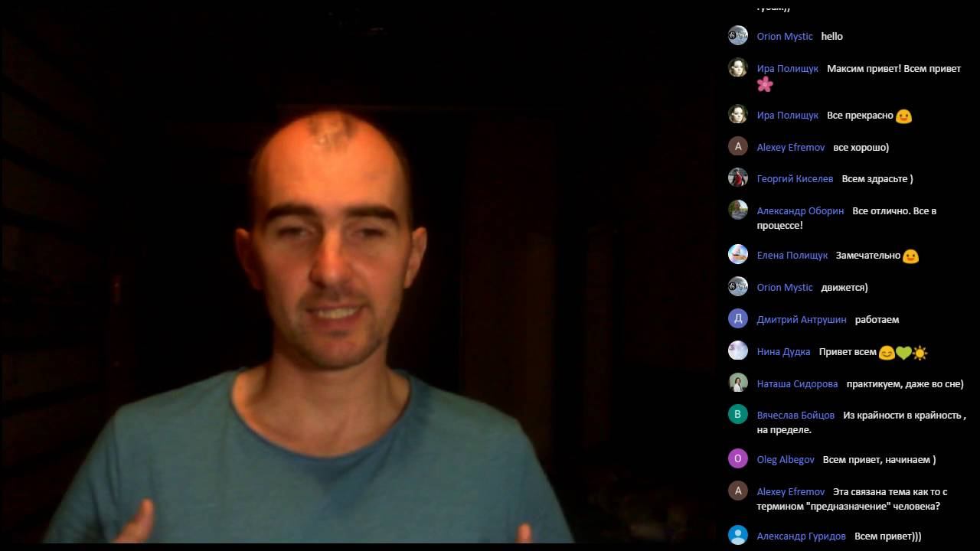Image resolution: width=980 pixels, height=551 pixels.
Task: Select the Дмитрий Антрушин username
Action: (x=802, y=319)
